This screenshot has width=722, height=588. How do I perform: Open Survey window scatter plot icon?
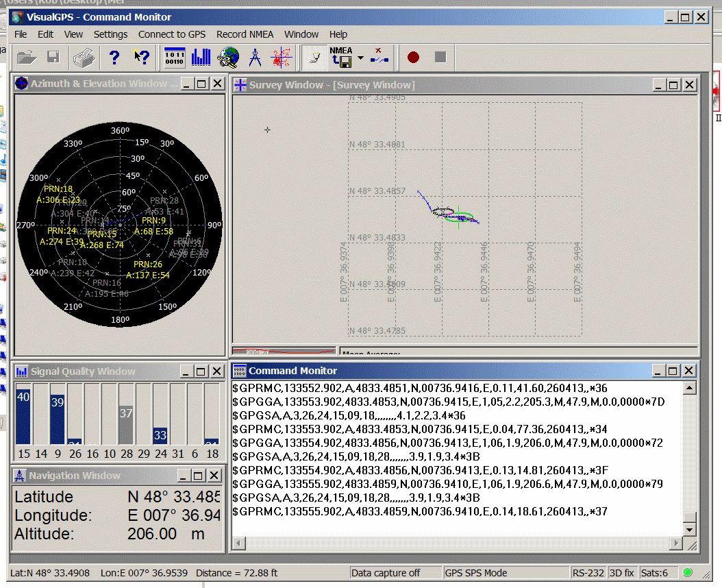(282, 58)
